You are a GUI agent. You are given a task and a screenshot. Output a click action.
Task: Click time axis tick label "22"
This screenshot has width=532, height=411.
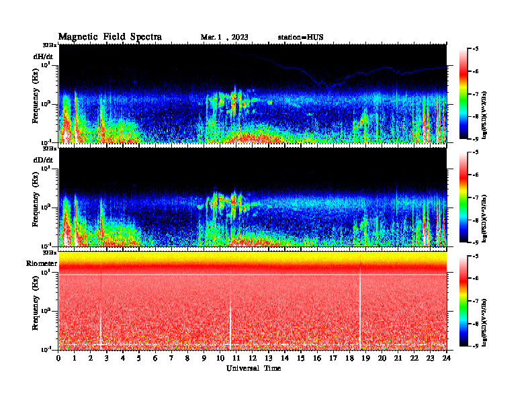click(414, 359)
